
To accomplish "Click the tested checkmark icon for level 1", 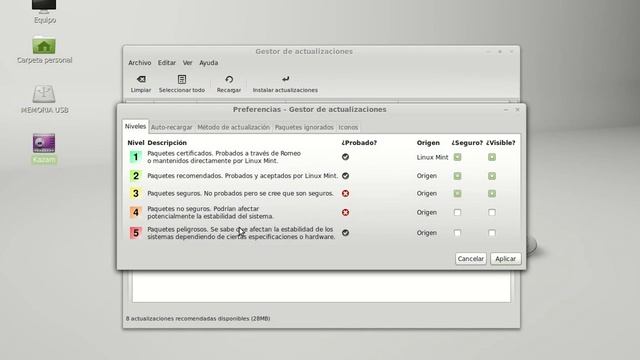I will coord(345,157).
